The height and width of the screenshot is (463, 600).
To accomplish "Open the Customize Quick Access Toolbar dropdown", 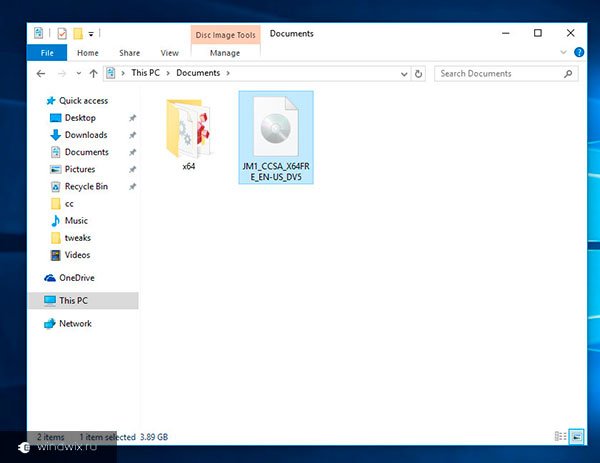I will click(x=91, y=34).
